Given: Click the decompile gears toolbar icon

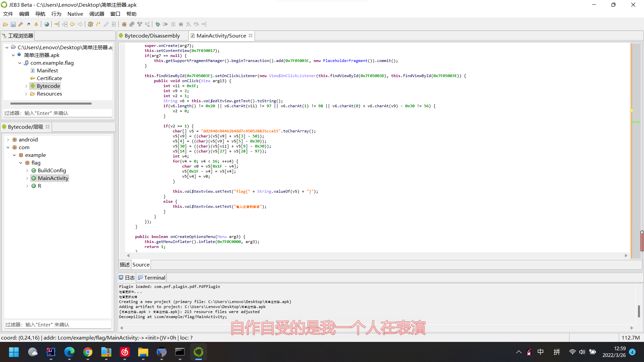Looking at the screenshot, I should [91, 24].
